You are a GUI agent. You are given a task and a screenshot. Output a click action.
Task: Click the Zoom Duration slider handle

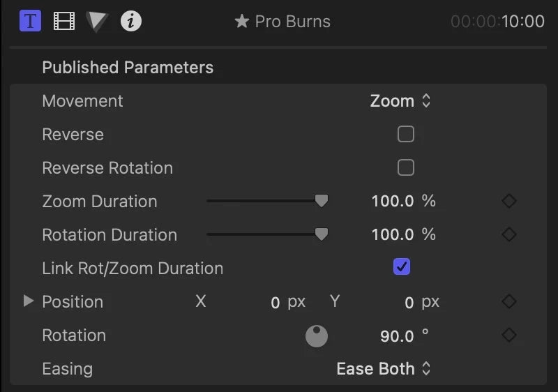coord(321,202)
